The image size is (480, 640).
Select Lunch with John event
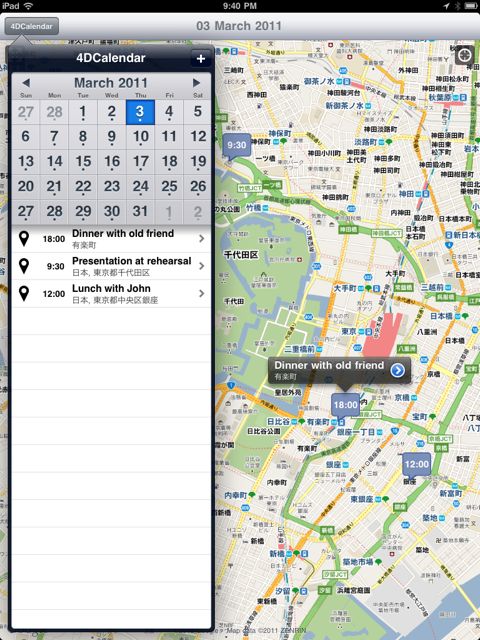tap(111, 293)
